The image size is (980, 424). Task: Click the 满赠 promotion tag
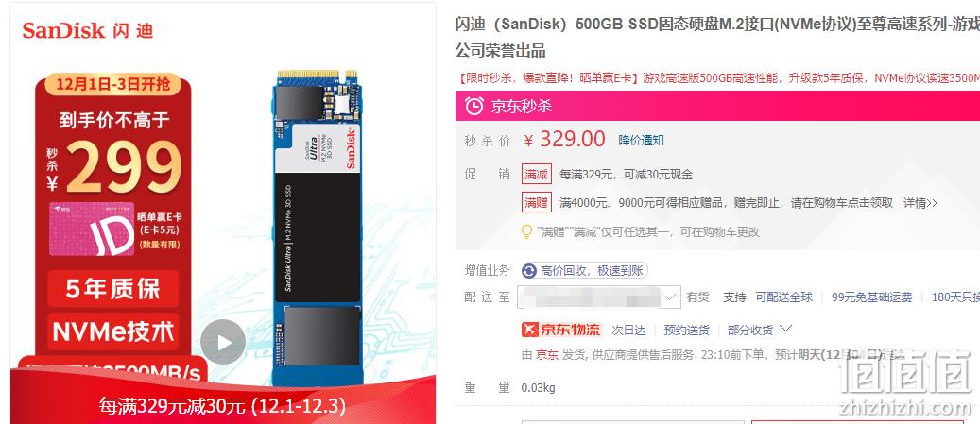pyautogui.click(x=536, y=202)
